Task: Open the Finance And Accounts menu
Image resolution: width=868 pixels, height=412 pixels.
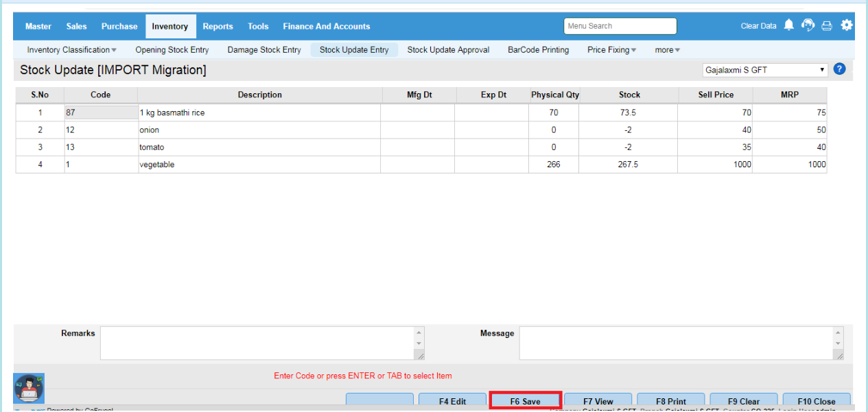Action: (327, 26)
